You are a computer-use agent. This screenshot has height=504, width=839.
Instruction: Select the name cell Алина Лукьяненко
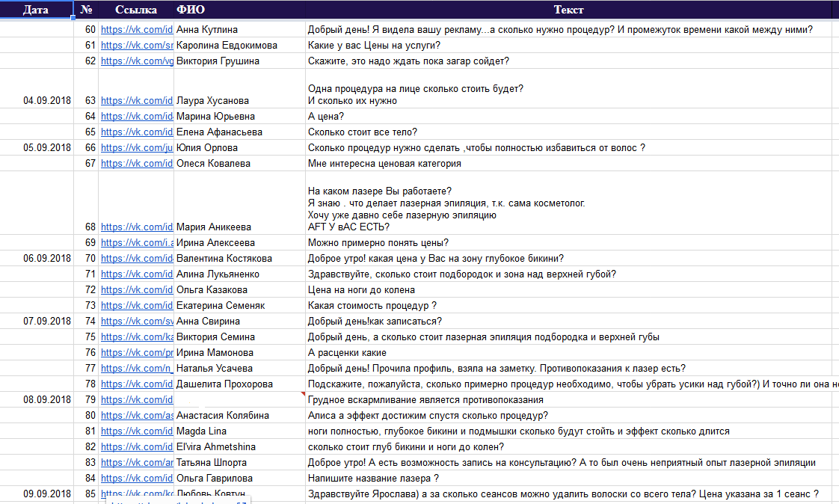pos(239,274)
